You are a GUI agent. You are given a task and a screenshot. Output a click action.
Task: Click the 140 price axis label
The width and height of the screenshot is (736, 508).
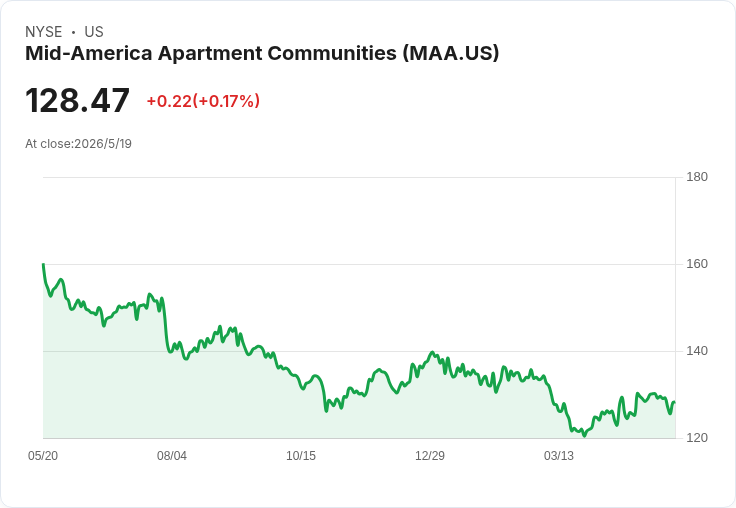697,351
